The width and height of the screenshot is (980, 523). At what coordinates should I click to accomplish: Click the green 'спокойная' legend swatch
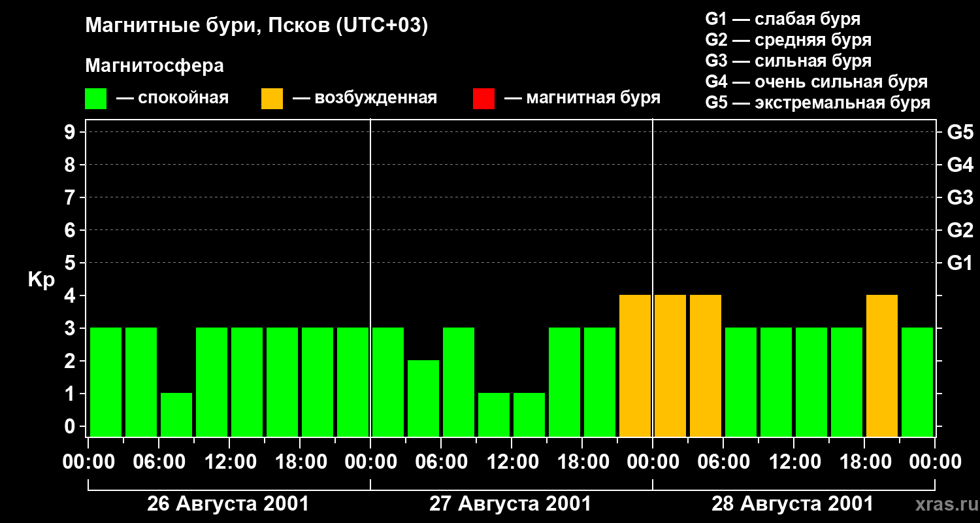(x=95, y=99)
